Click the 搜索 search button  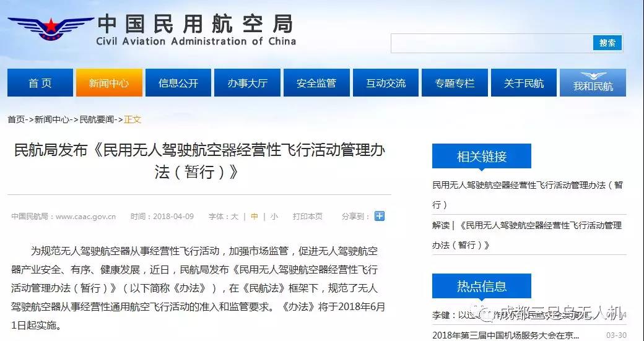[607, 43]
